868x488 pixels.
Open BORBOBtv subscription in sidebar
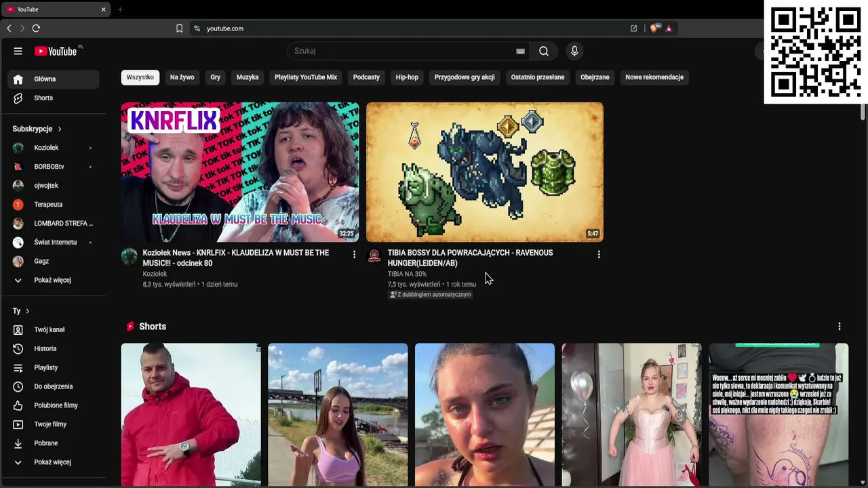click(x=54, y=167)
